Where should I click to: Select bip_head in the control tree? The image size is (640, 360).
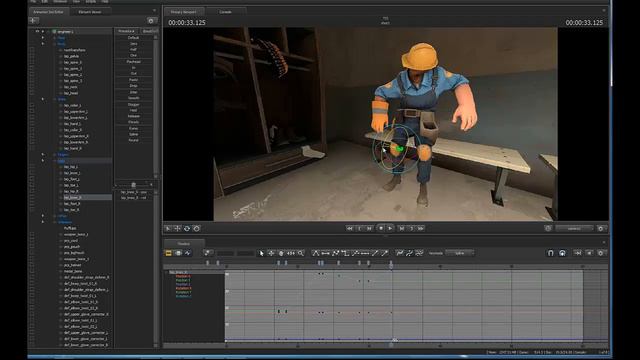71,93
